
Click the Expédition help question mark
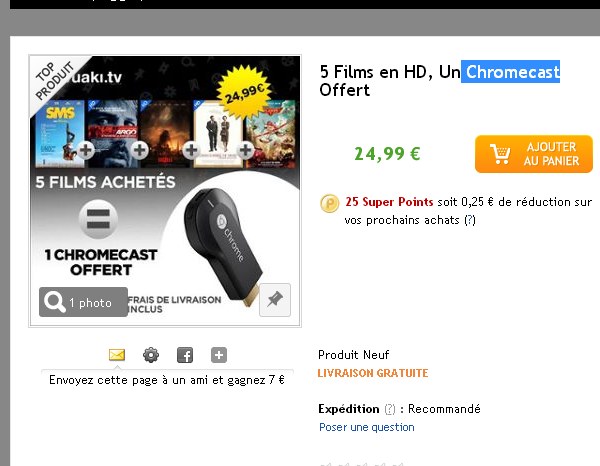point(390,409)
